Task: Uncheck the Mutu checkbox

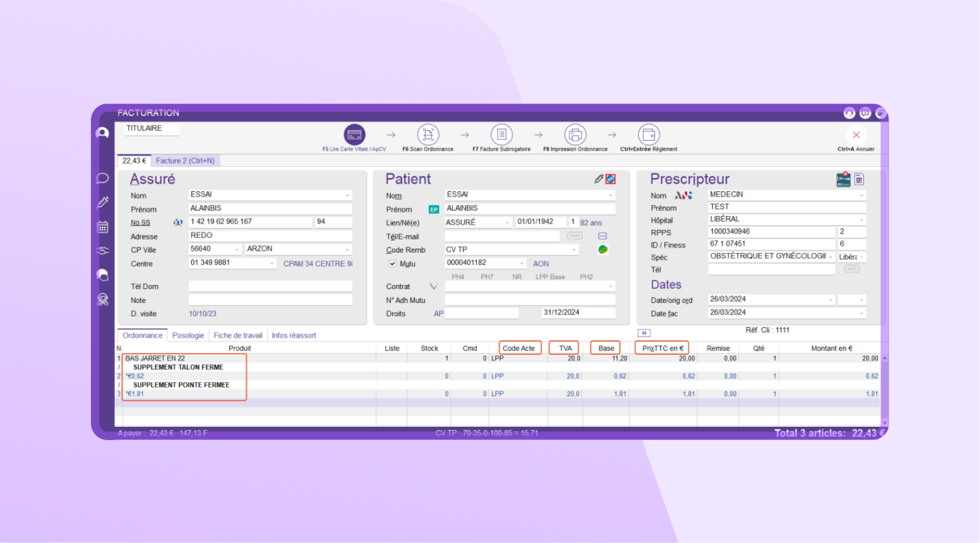Action: point(392,264)
